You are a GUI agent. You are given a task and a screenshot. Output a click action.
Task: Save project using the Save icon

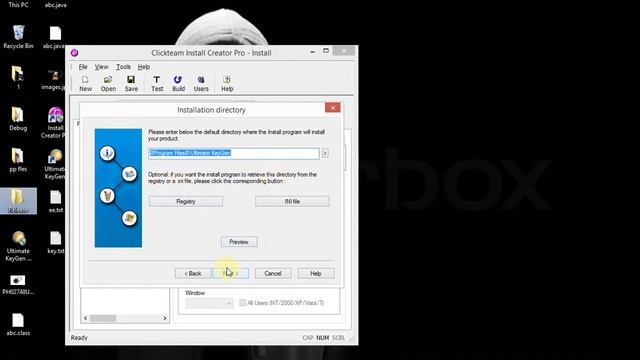point(131,83)
